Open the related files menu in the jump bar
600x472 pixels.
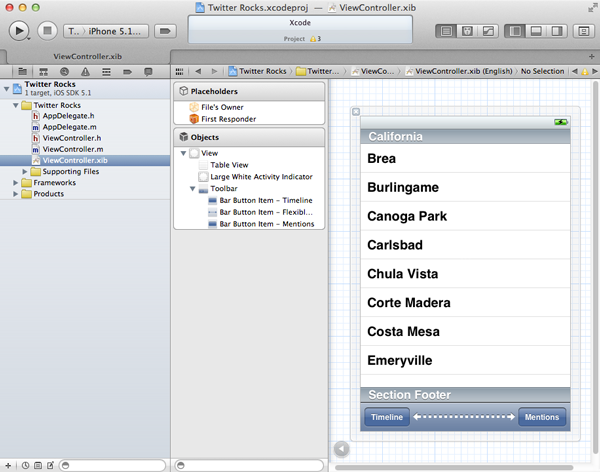179,72
